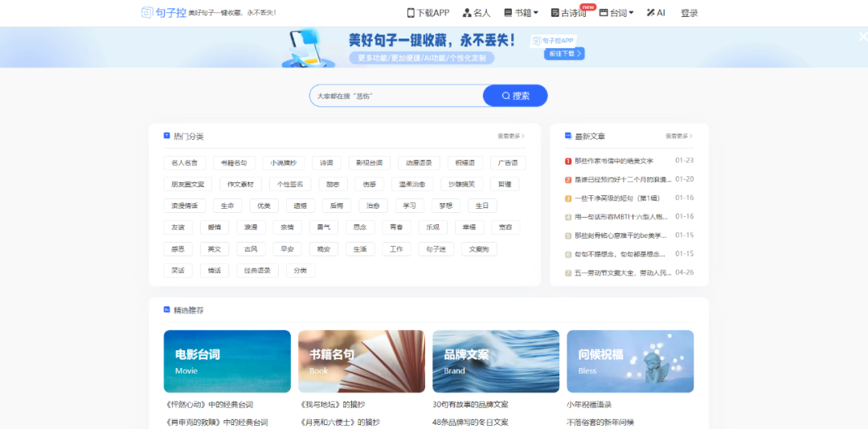Image resolution: width=868 pixels, height=429 pixels.
Task: Open the 电影台词 Movie card
Action: (227, 362)
